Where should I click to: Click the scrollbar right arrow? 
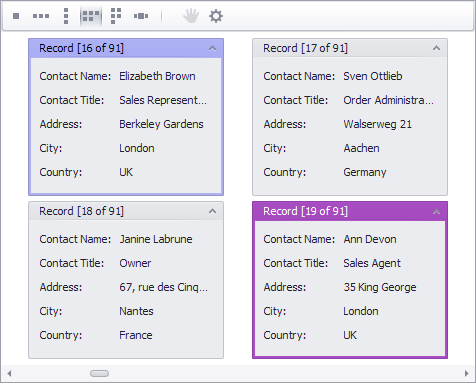pyautogui.click(x=467, y=373)
